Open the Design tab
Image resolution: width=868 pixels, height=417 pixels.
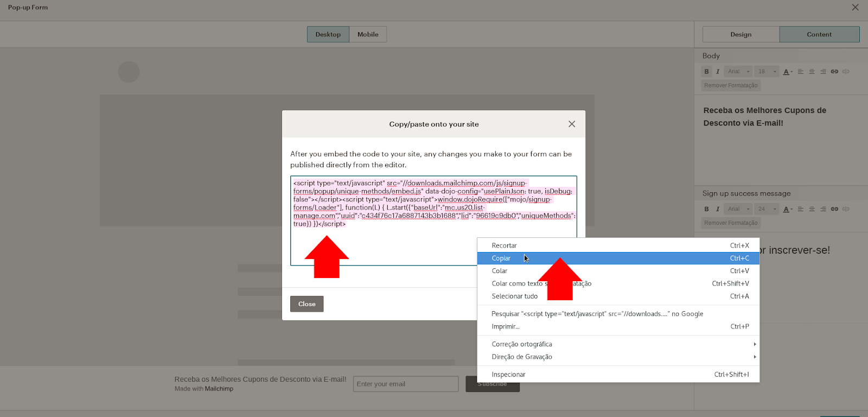tap(741, 34)
